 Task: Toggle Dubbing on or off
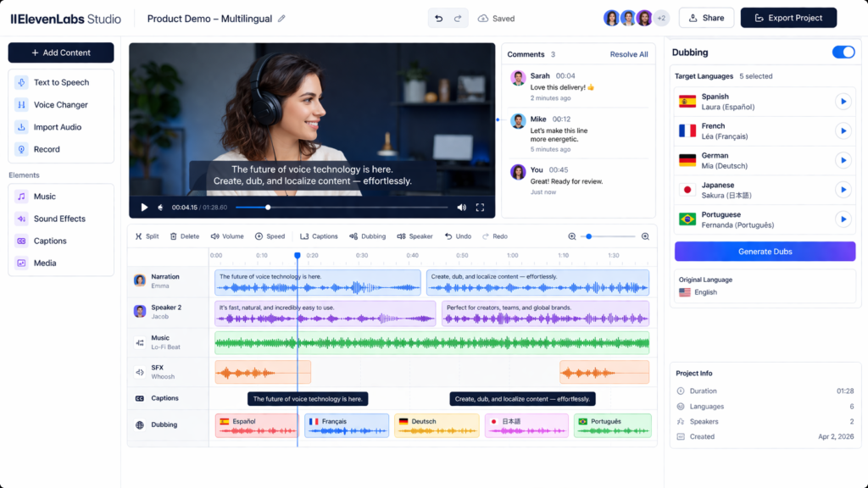[x=843, y=52]
